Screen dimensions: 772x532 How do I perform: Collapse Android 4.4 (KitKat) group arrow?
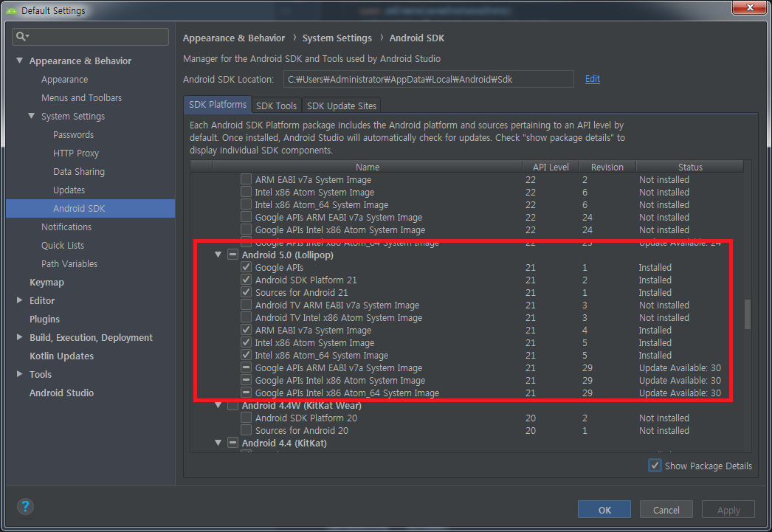pyautogui.click(x=218, y=443)
